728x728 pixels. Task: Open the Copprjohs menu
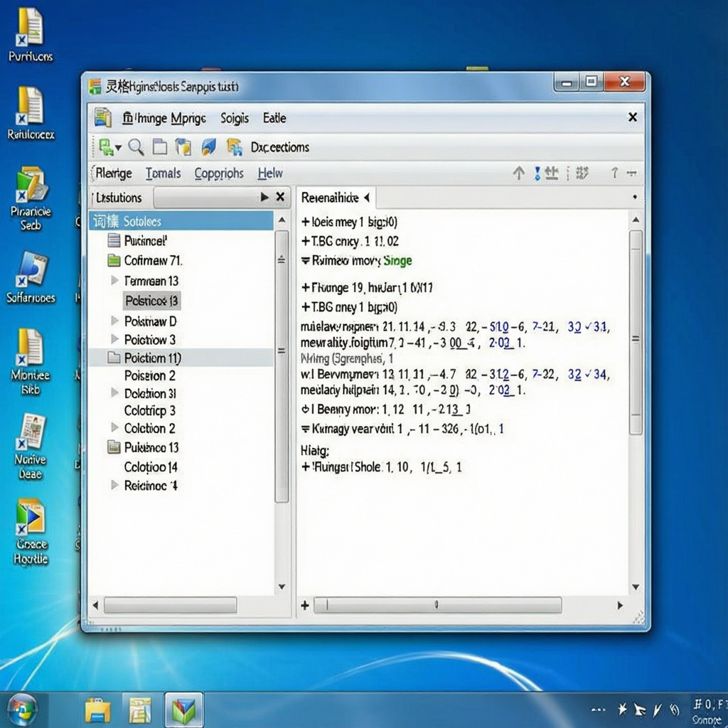(219, 173)
